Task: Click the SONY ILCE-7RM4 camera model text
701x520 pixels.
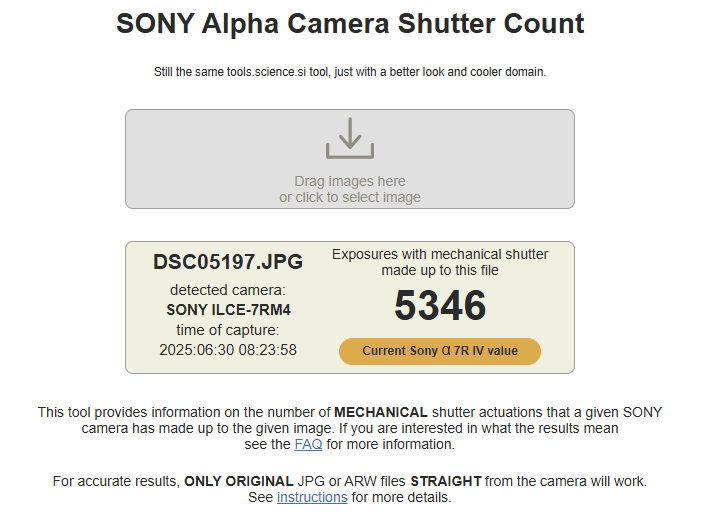Action: pos(228,310)
